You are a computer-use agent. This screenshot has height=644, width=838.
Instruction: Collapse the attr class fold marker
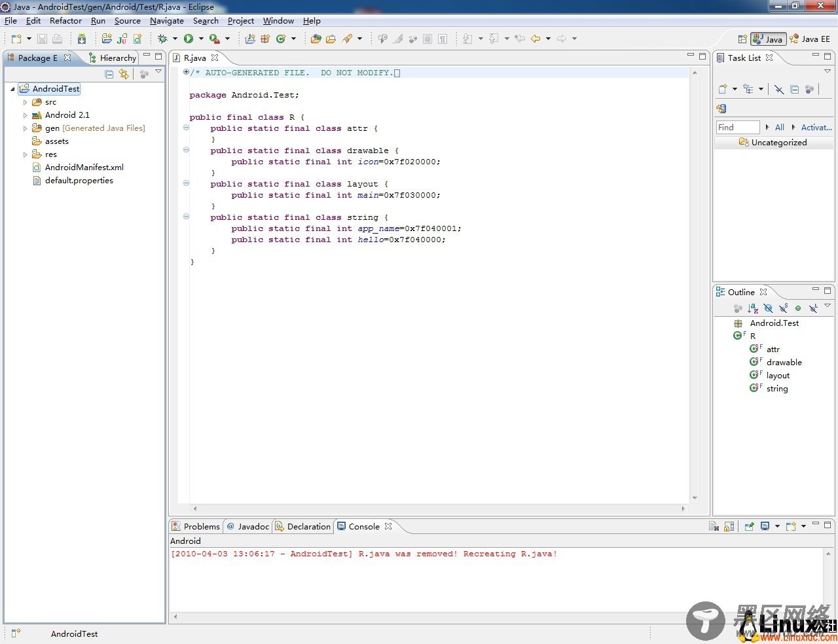coord(186,128)
